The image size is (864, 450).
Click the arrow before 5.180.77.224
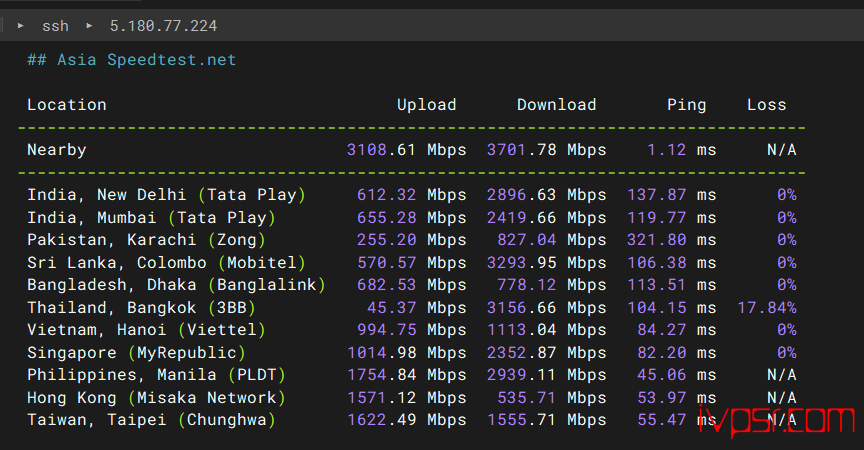click(89, 25)
